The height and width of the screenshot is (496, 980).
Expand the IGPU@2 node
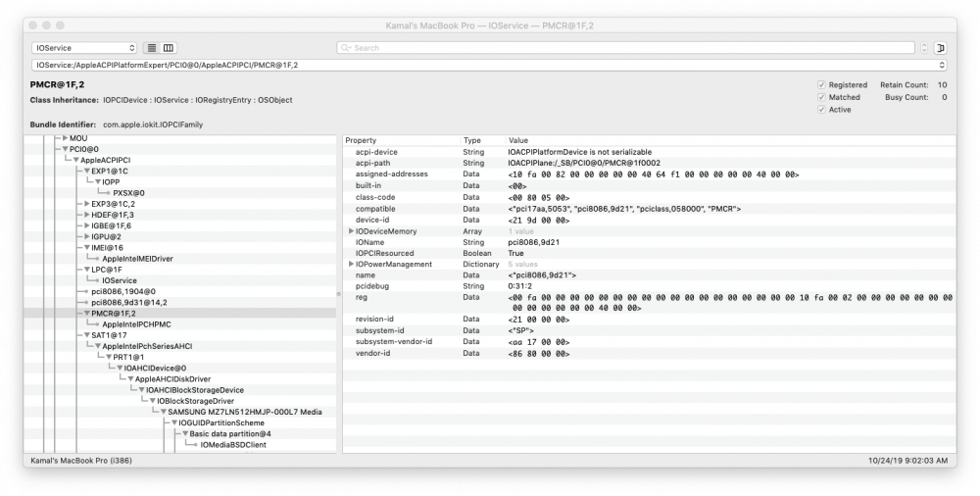pyautogui.click(x=87, y=236)
